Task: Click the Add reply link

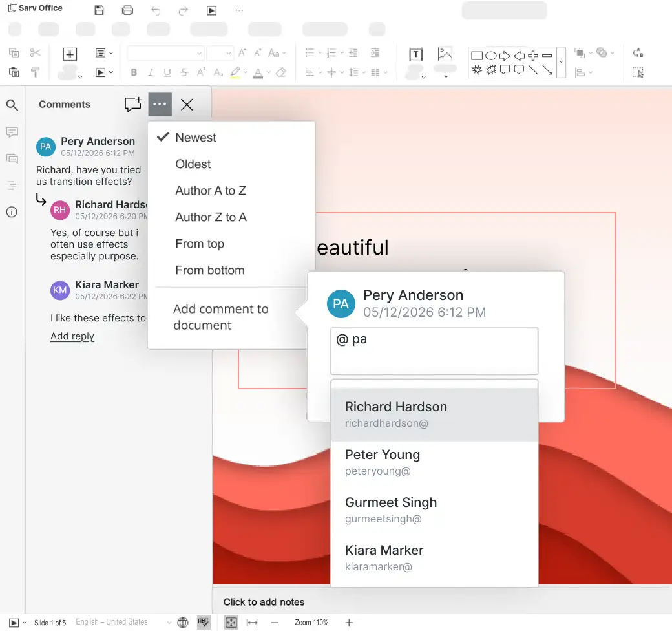Action: tap(72, 336)
